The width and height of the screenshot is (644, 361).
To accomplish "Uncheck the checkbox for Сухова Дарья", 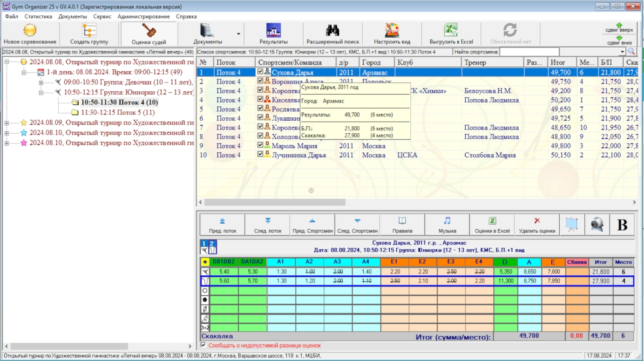I will pos(260,72).
